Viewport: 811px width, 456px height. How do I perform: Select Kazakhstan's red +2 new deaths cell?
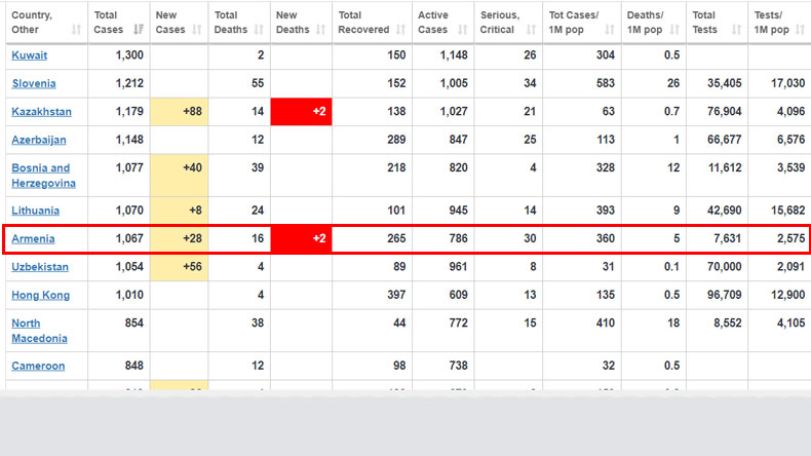301,112
